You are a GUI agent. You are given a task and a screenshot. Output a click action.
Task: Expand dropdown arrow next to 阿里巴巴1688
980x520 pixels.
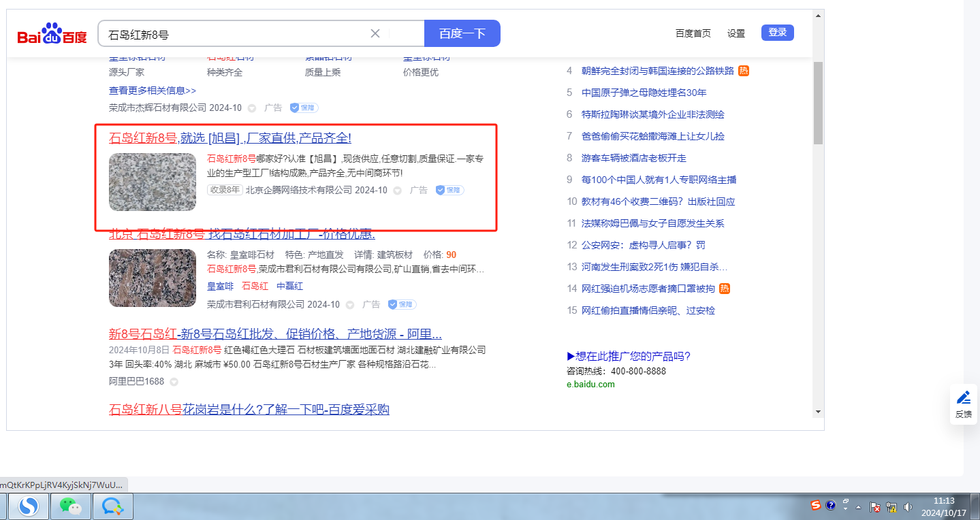click(x=174, y=382)
